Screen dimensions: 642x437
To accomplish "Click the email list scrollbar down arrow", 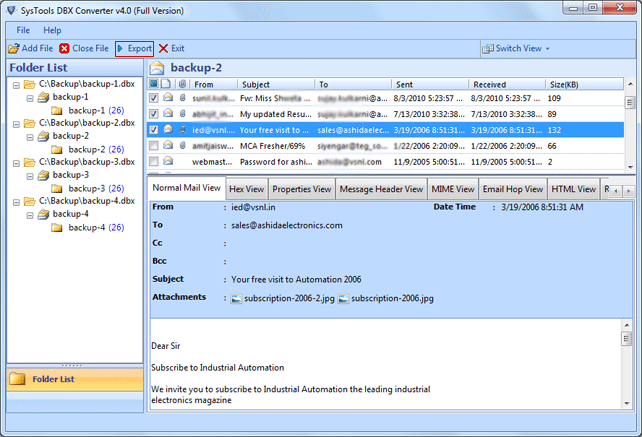I will [x=630, y=167].
